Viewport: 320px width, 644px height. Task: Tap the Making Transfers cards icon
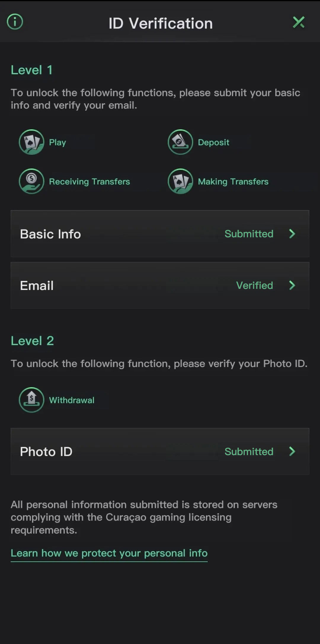tap(180, 181)
